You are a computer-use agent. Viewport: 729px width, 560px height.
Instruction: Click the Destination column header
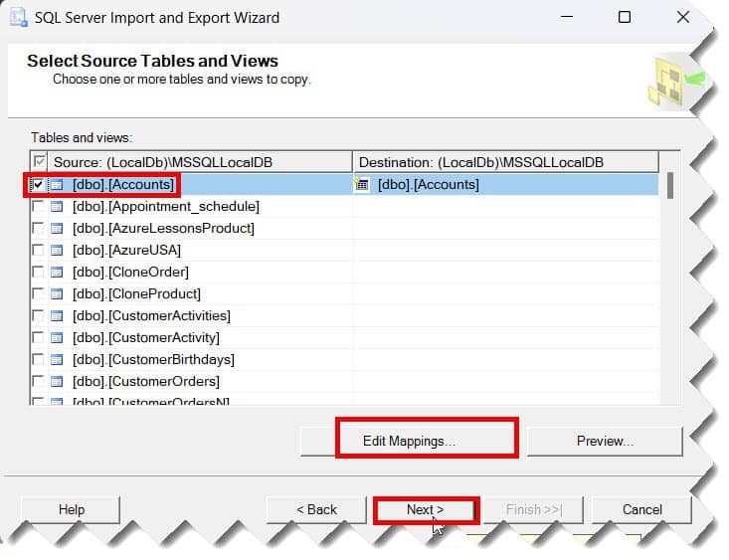point(506,162)
